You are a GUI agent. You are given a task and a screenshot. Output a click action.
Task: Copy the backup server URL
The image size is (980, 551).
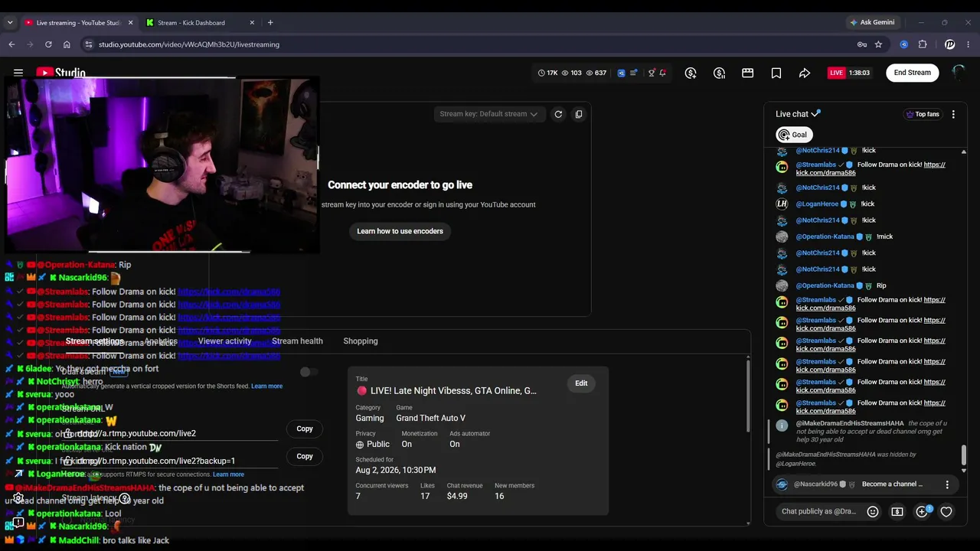pos(305,456)
